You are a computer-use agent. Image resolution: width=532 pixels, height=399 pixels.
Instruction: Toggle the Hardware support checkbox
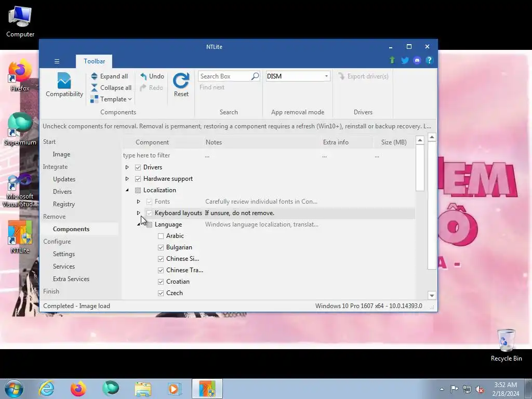[138, 179]
